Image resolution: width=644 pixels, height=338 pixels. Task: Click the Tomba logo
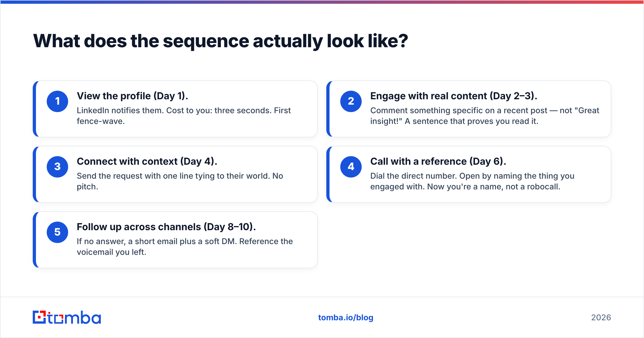tap(67, 317)
